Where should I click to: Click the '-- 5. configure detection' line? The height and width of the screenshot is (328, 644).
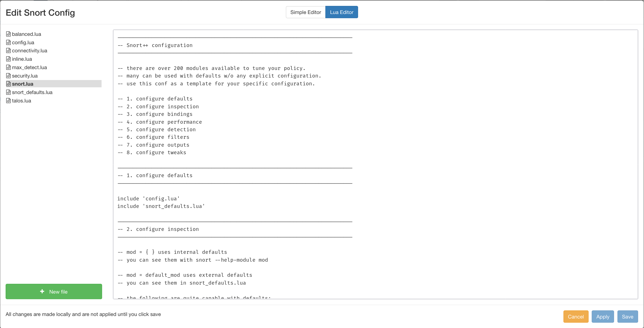157,130
